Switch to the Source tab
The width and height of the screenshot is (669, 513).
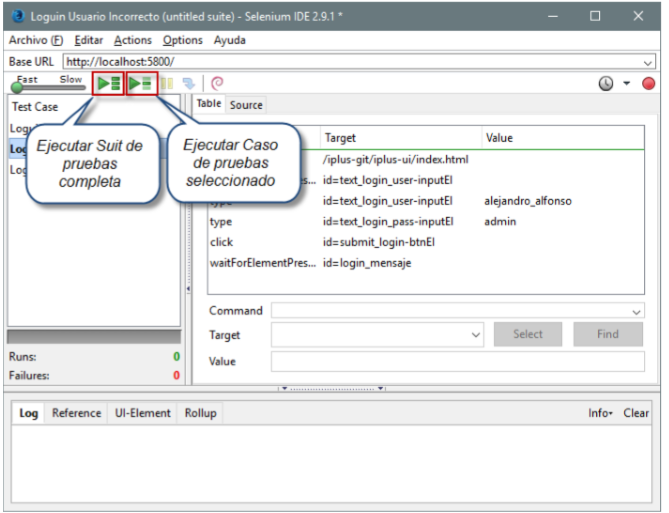click(246, 105)
